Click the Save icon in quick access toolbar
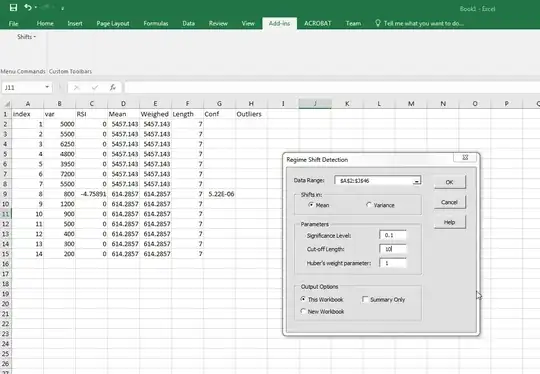 [x=13, y=7]
